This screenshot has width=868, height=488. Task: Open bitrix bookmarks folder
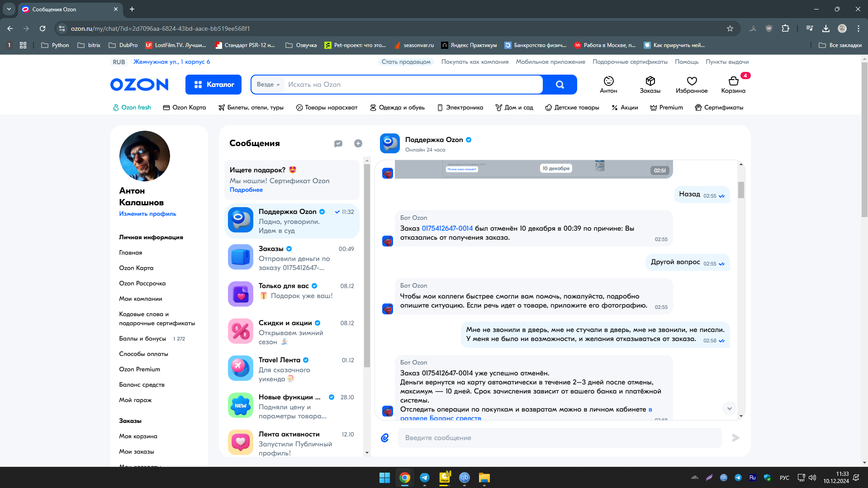[89, 45]
